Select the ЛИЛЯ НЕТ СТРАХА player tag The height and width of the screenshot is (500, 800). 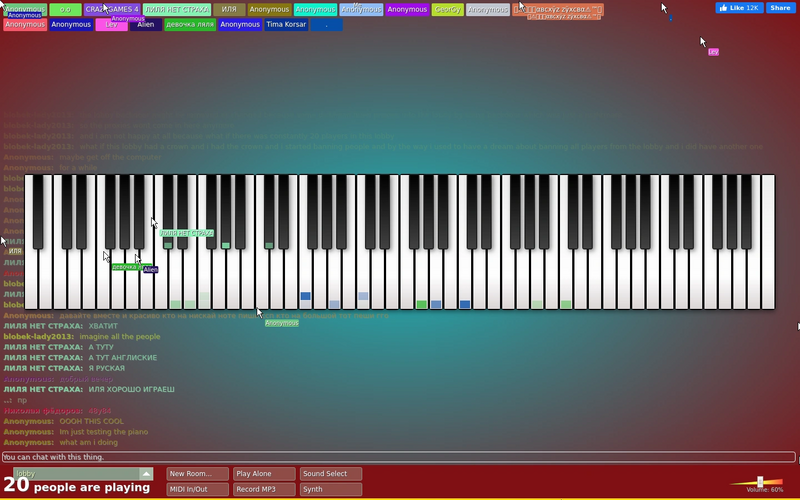[x=177, y=9]
